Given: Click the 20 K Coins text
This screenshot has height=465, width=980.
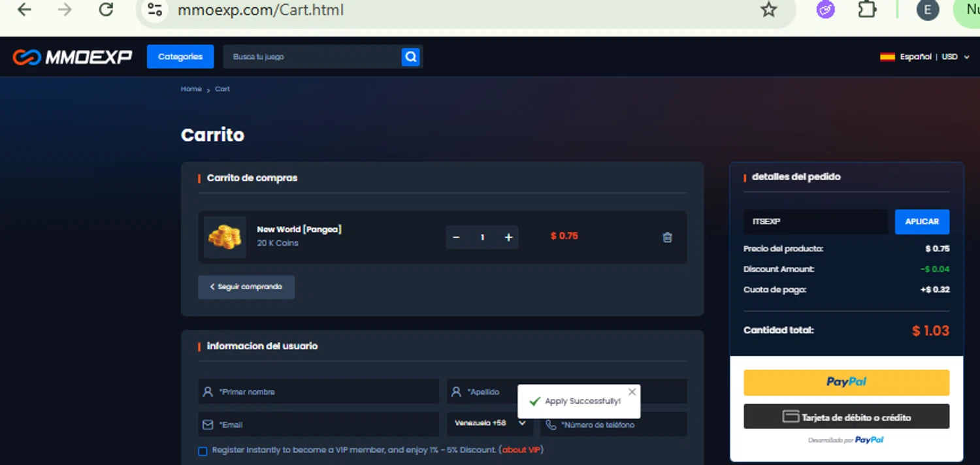Looking at the screenshot, I should 278,243.
